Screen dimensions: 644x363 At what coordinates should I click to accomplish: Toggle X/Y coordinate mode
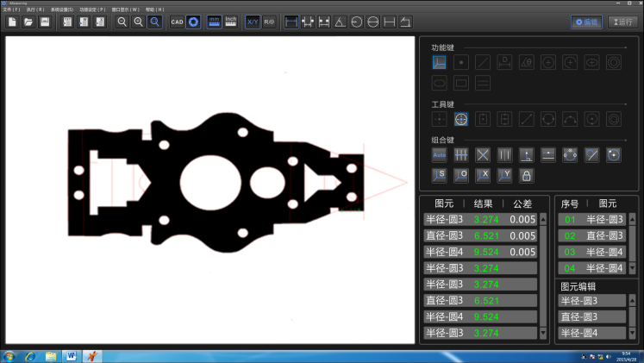pos(253,22)
